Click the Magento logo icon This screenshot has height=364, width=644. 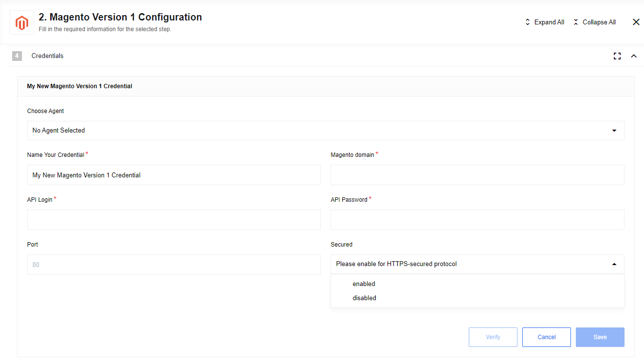tap(22, 22)
